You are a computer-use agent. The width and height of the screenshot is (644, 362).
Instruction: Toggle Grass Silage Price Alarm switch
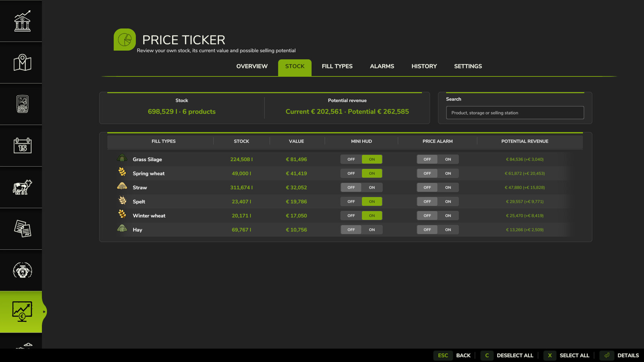438,159
